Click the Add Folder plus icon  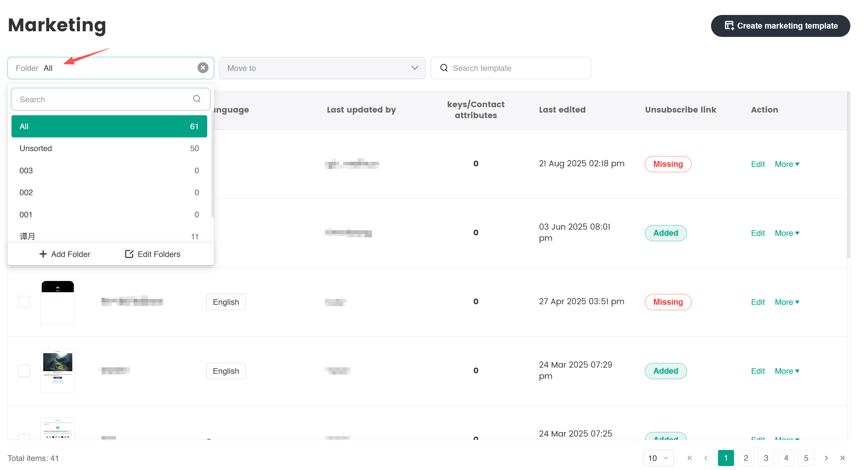coord(43,254)
